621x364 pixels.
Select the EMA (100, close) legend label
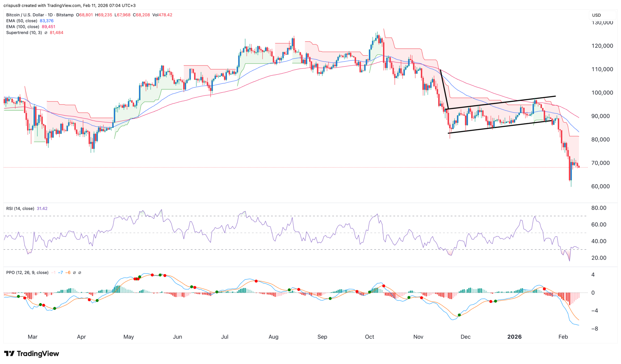(23, 27)
